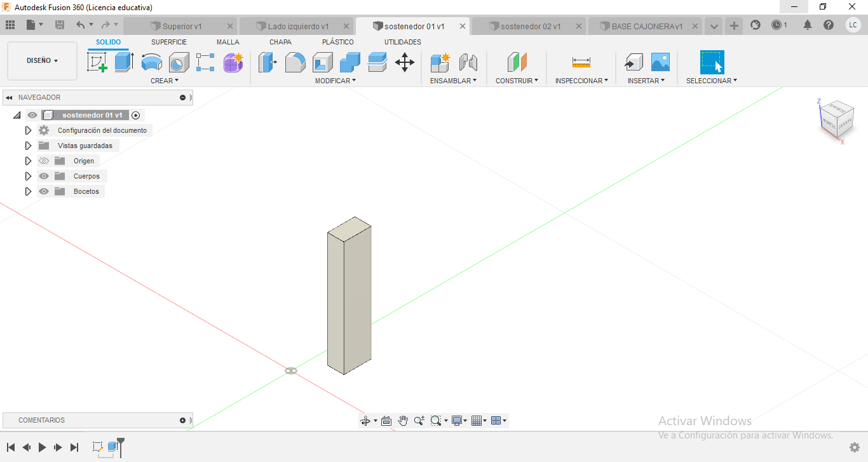The height and width of the screenshot is (462, 868).
Task: Select the Revolve tool
Action: pos(151,62)
